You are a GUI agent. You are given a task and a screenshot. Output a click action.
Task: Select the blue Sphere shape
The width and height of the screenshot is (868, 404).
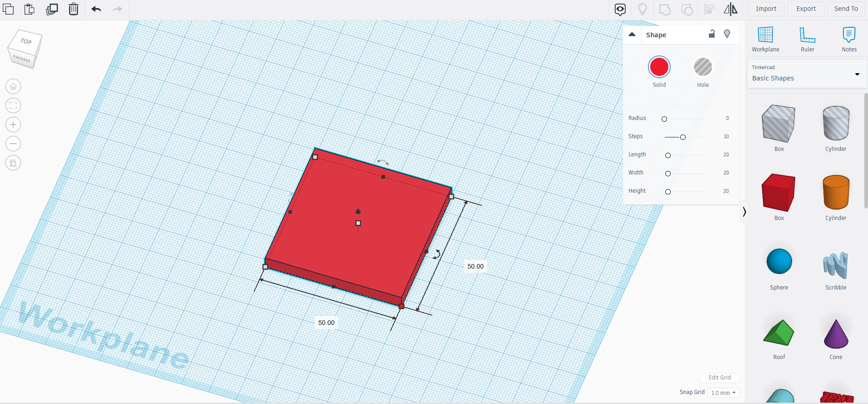pos(779,261)
